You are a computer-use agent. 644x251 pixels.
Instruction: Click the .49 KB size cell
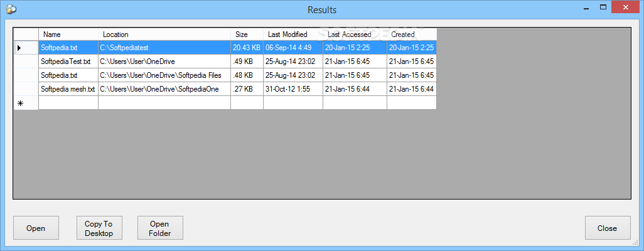pyautogui.click(x=247, y=61)
